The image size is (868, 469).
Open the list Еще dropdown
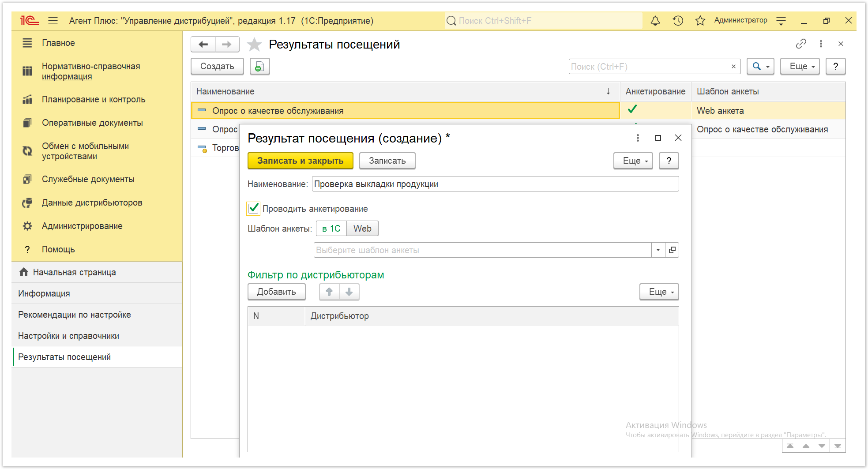(x=800, y=66)
